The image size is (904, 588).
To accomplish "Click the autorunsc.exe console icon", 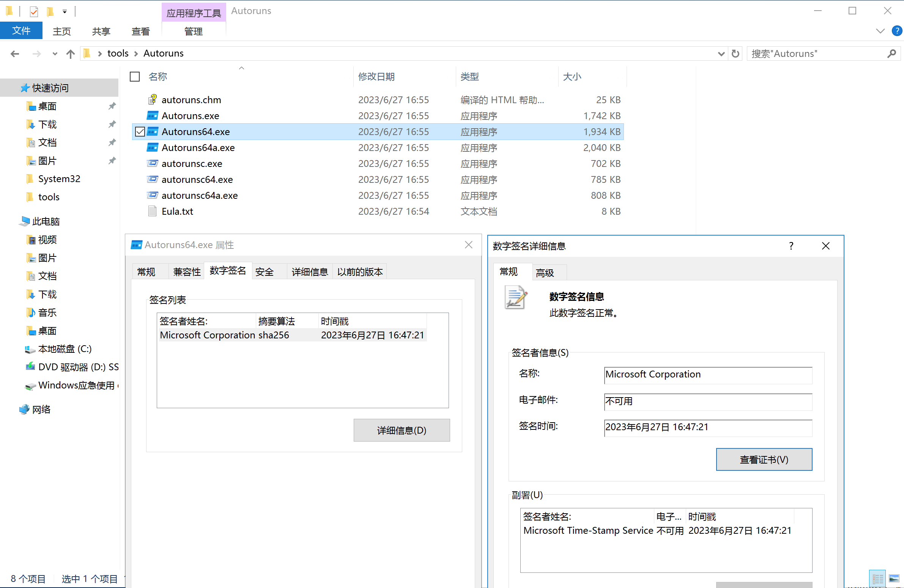I will [152, 163].
